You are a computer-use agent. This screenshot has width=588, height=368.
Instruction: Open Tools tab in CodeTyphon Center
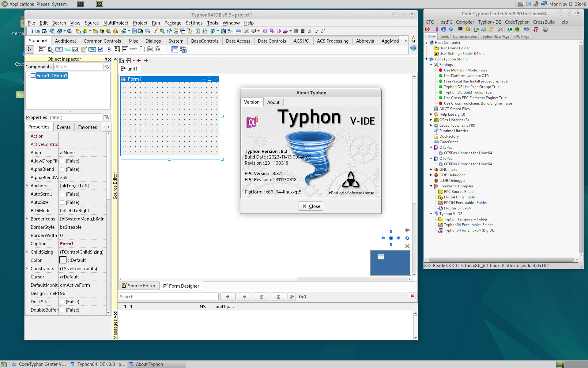point(444,36)
